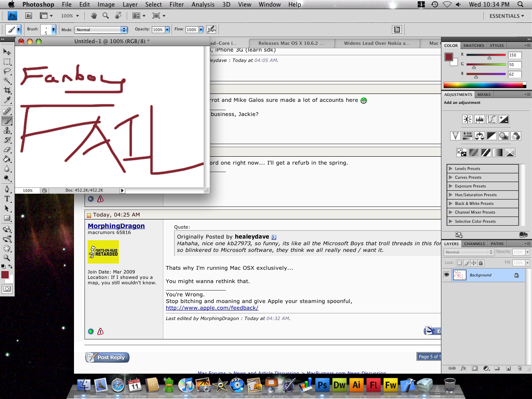Add a Color Balance adjustment

(479, 136)
